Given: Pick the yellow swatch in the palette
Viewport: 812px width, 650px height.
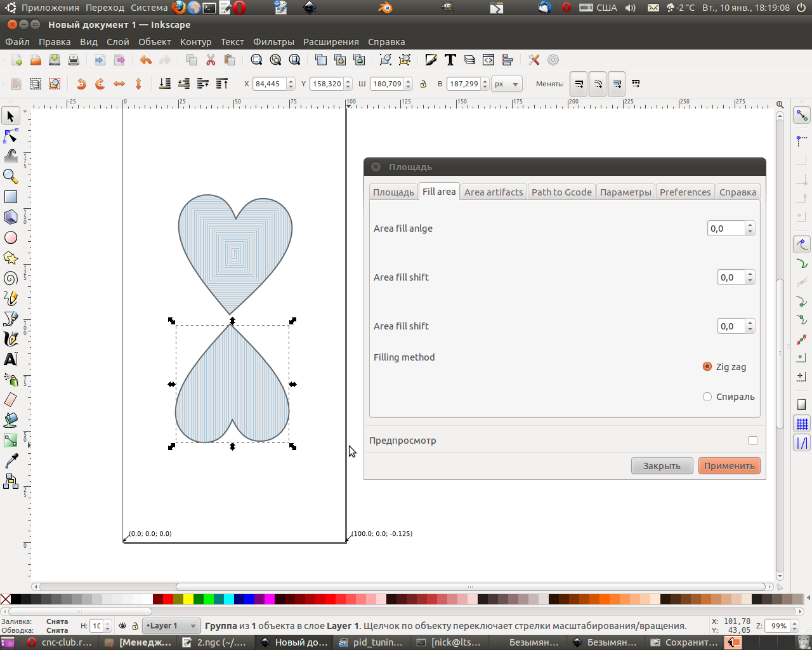Looking at the screenshot, I should [x=188, y=599].
